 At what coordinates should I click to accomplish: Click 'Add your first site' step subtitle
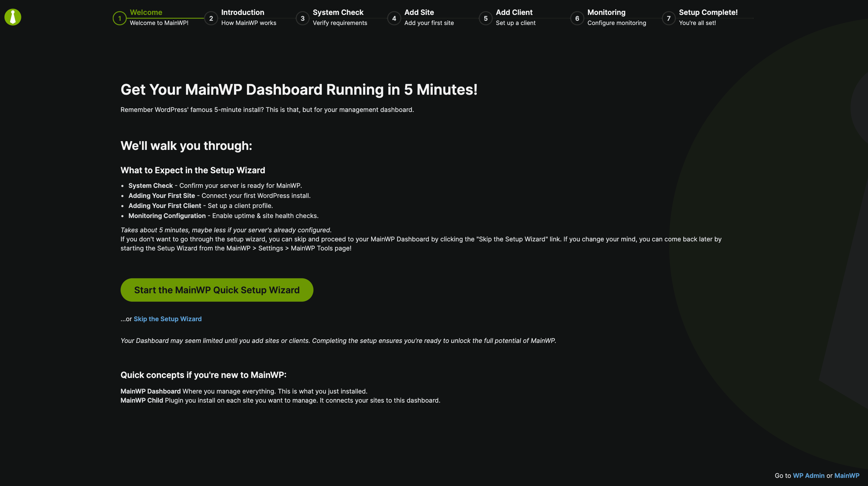tap(429, 23)
